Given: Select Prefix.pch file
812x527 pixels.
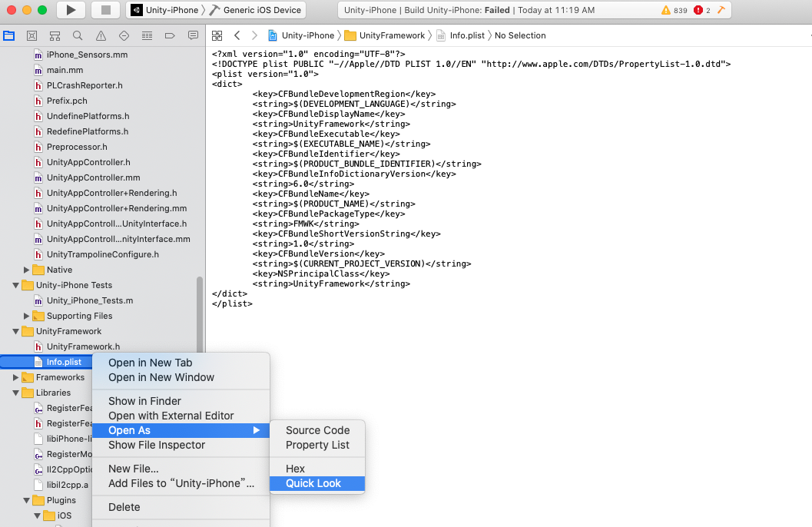Looking at the screenshot, I should pyautogui.click(x=67, y=101).
